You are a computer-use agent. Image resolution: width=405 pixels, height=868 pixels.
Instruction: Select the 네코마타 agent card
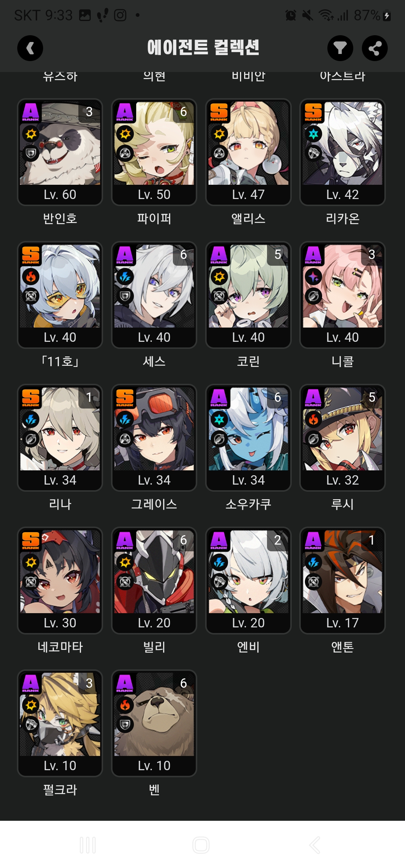pos(60,581)
